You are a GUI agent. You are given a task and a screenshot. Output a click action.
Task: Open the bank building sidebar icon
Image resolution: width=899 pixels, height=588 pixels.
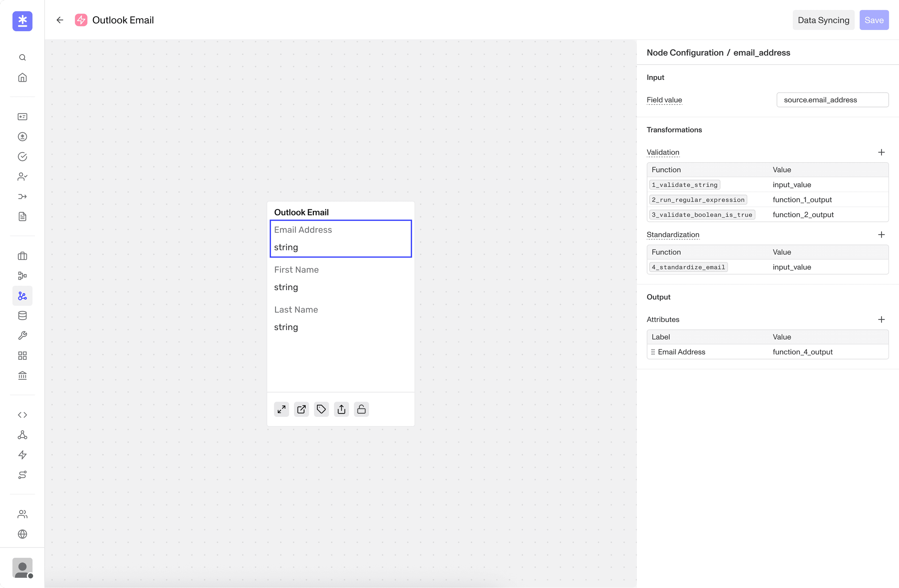pyautogui.click(x=22, y=376)
